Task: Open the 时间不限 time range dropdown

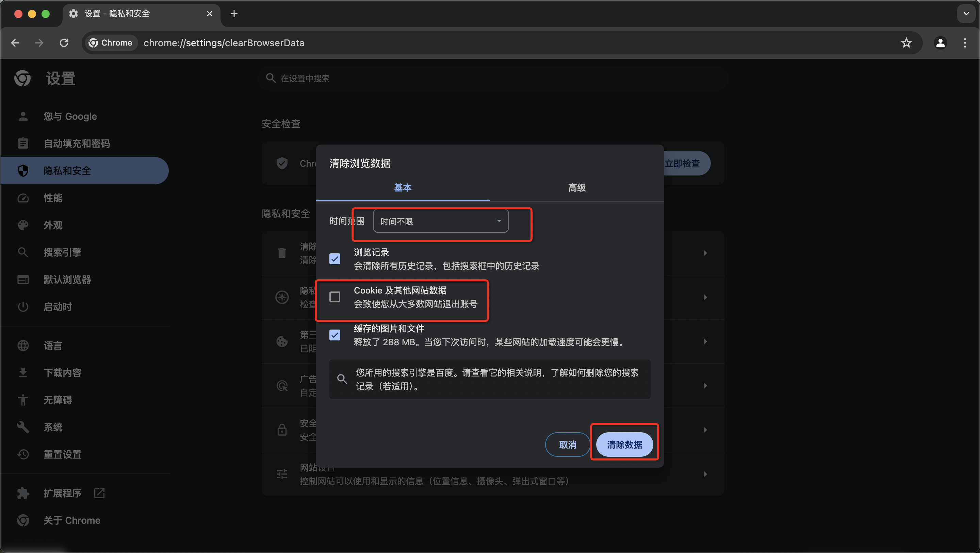Action: (441, 221)
